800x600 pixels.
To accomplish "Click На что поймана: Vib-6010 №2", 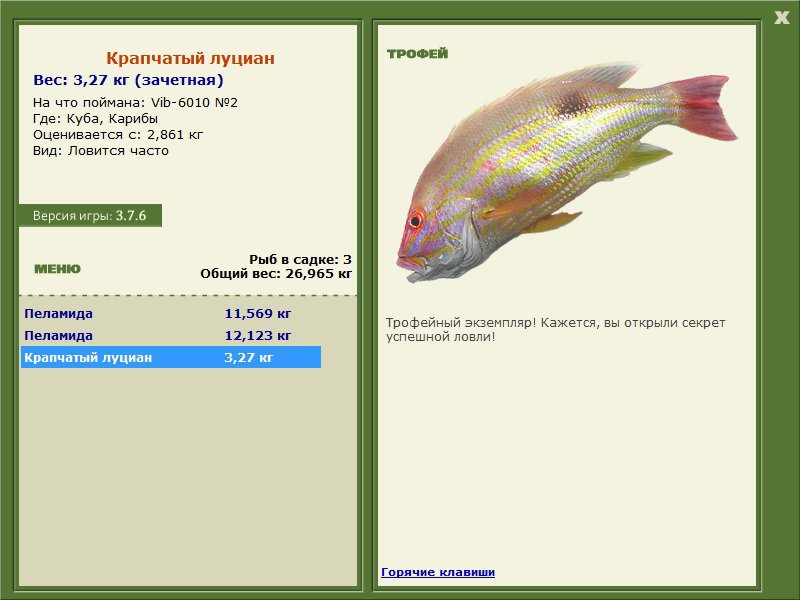I will pyautogui.click(x=135, y=103).
